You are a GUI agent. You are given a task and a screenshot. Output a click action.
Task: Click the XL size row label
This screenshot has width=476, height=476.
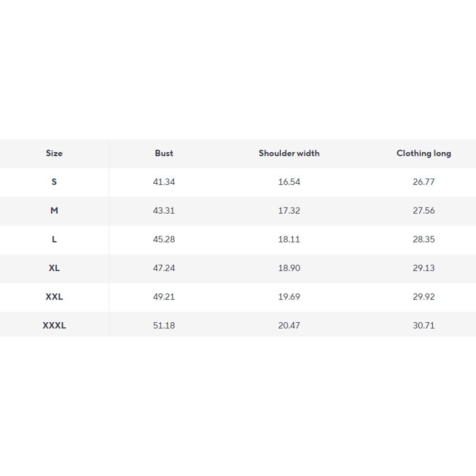(54, 268)
